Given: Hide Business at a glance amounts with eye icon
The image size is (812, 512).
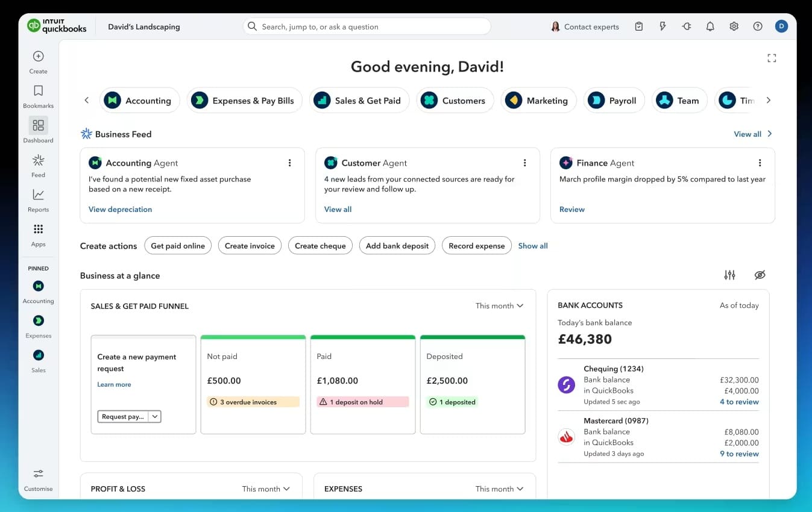Looking at the screenshot, I should (x=760, y=275).
